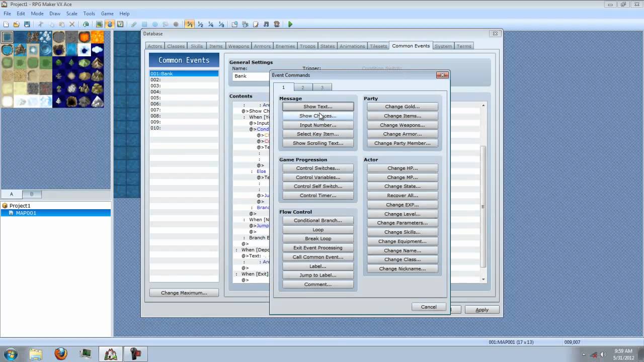Click Apply in the Database window
This screenshot has width=644, height=362.
(482, 310)
